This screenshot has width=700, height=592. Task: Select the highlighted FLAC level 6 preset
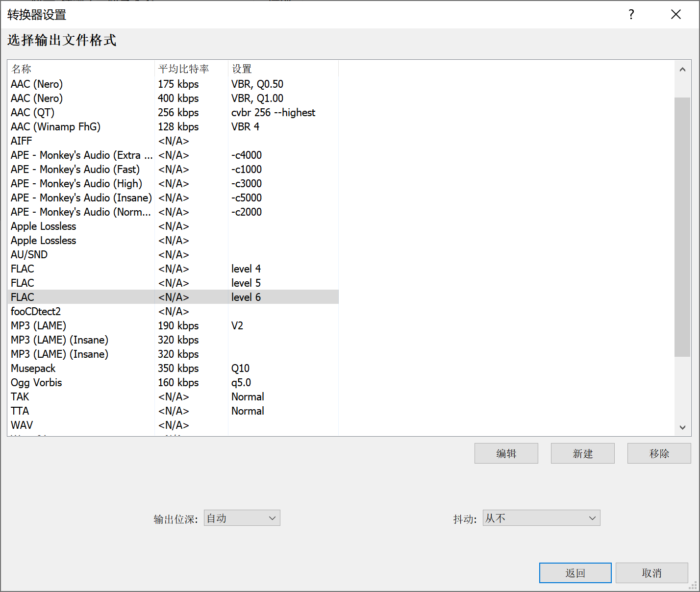coord(173,297)
